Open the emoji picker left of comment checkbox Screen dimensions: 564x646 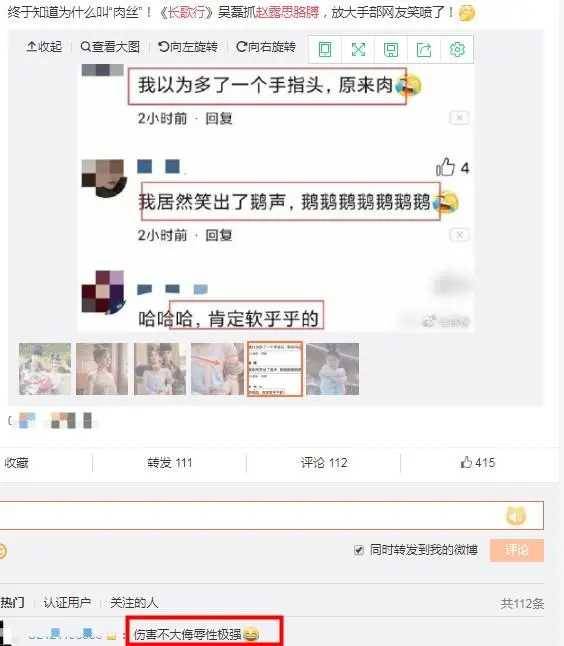3,551
